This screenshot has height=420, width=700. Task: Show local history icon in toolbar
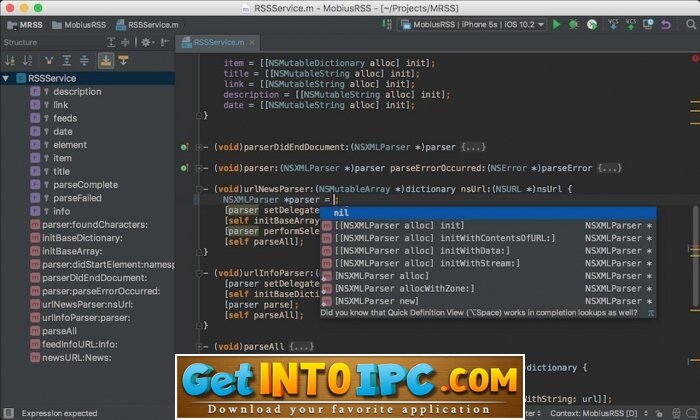648,25
